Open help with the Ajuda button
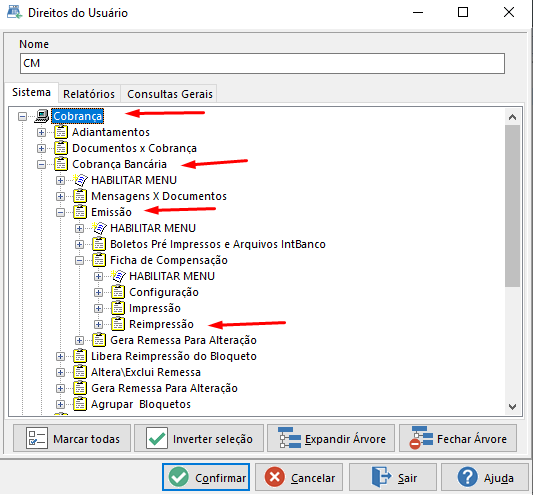 (x=485, y=477)
